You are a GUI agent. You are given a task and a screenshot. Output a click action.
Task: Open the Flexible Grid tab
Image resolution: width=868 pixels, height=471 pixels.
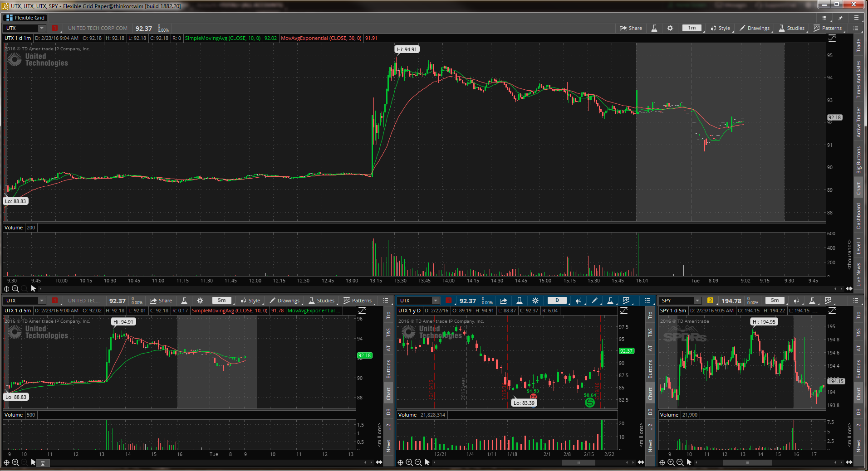[26, 18]
